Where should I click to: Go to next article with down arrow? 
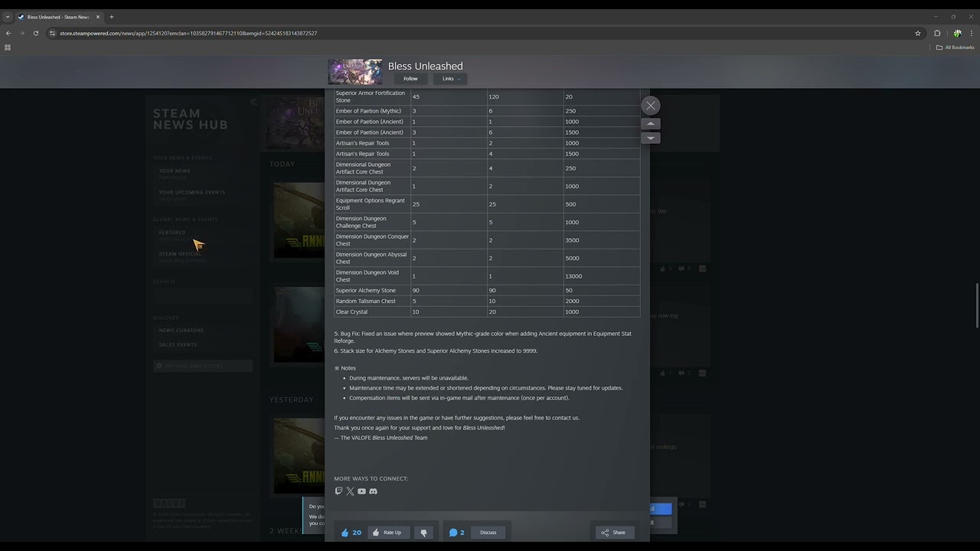pos(650,139)
